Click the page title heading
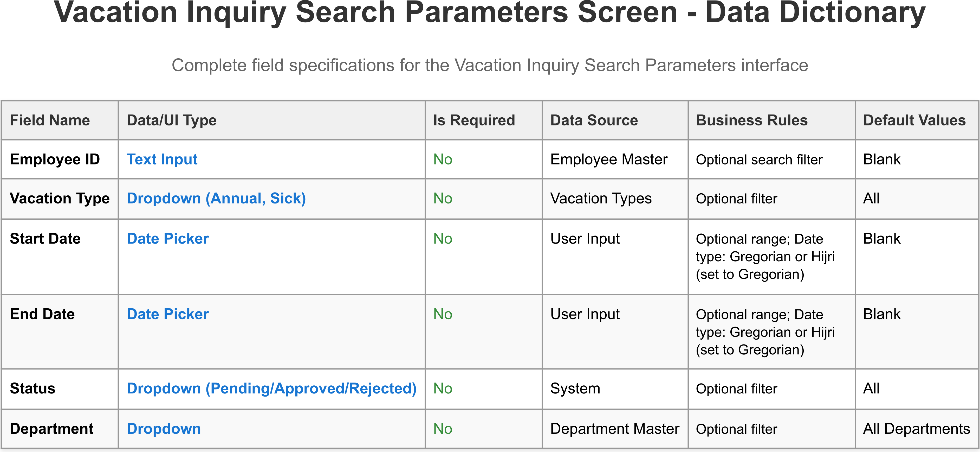Viewport: 980px width, 452px height. (x=490, y=13)
